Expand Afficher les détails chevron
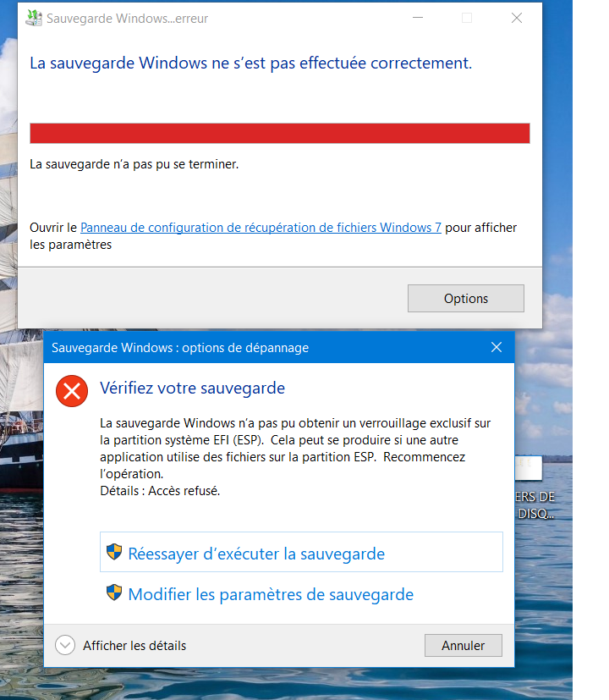The width and height of the screenshot is (609, 700). click(65, 645)
